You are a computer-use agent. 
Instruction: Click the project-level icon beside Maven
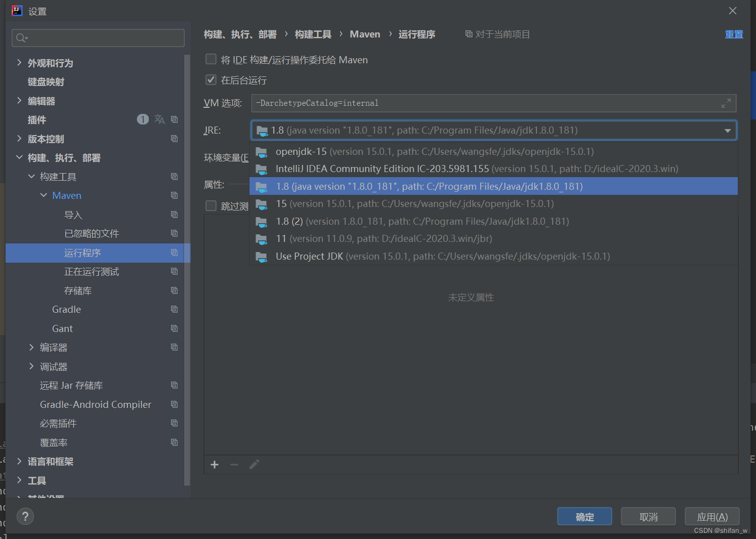pos(175,195)
